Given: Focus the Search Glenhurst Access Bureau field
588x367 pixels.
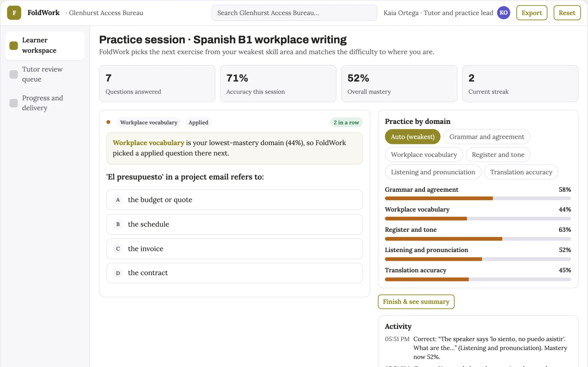Looking at the screenshot, I should (x=294, y=13).
